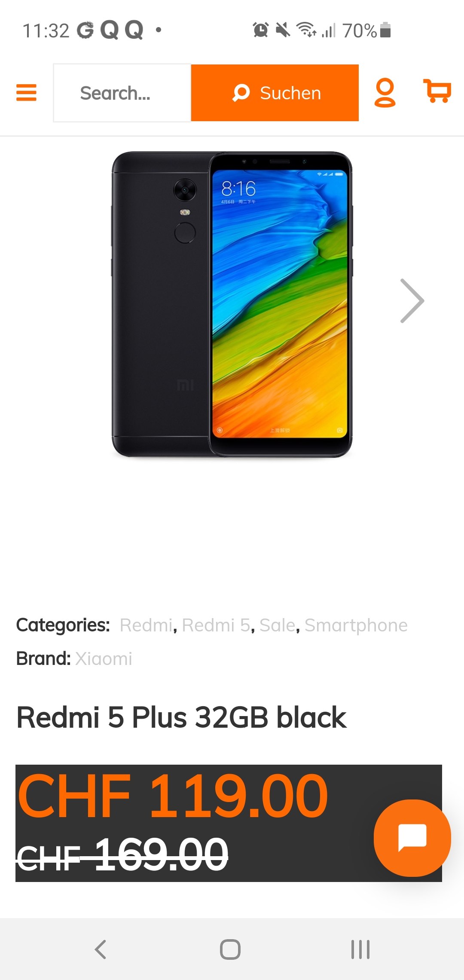Open the hamburger menu
The image size is (464, 980).
(26, 92)
